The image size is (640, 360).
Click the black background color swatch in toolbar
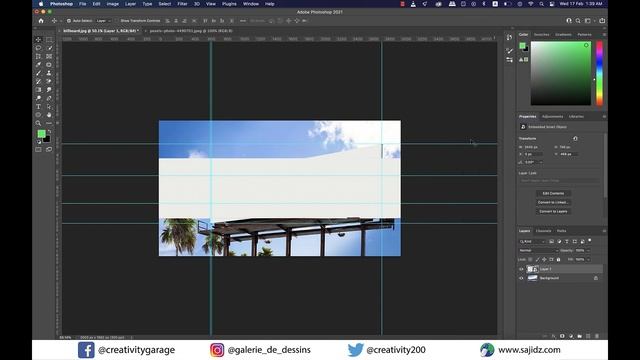pos(48,140)
